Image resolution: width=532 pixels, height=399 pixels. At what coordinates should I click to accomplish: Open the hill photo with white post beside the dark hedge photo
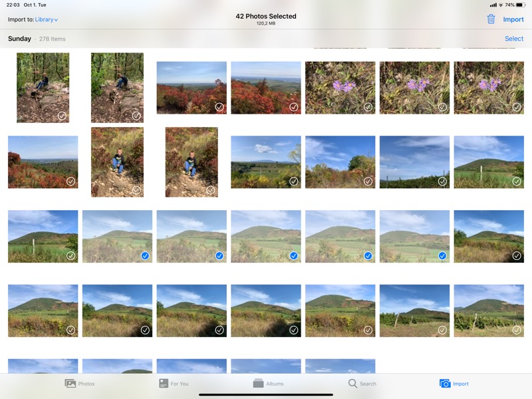(489, 162)
